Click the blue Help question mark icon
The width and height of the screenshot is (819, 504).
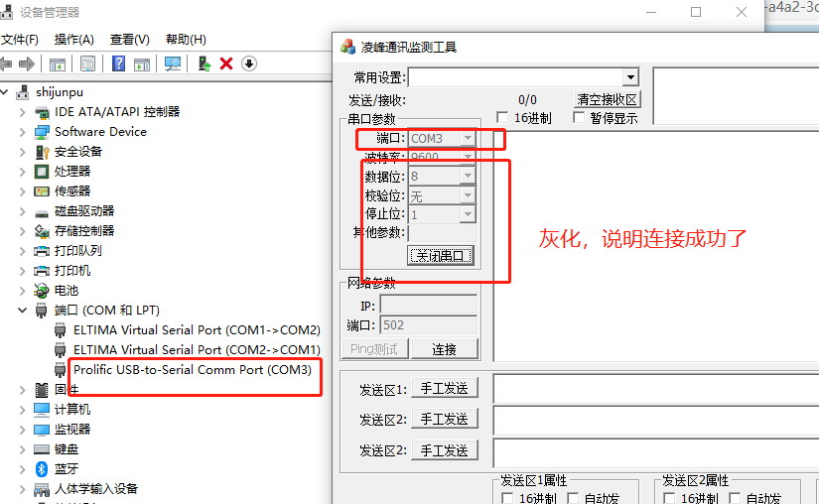118,63
